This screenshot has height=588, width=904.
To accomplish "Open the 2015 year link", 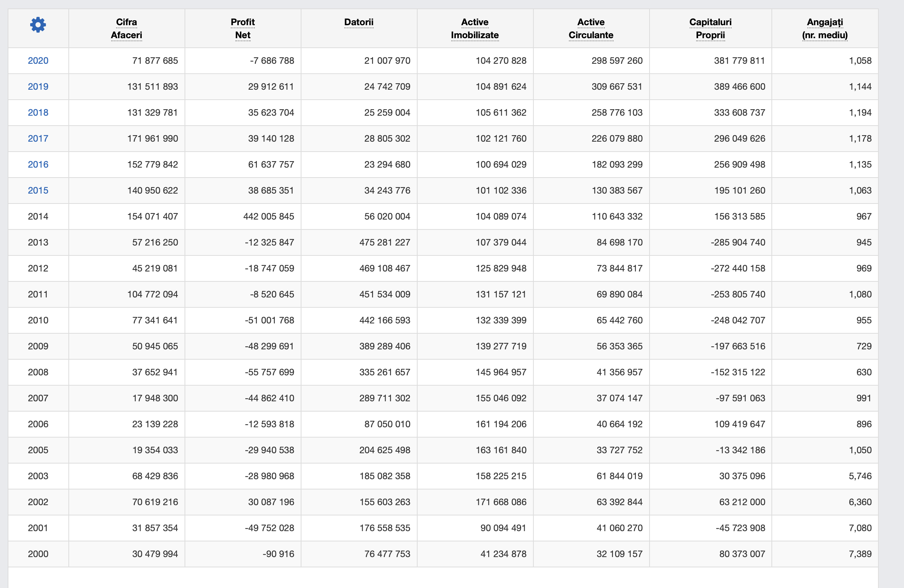I will point(38,191).
